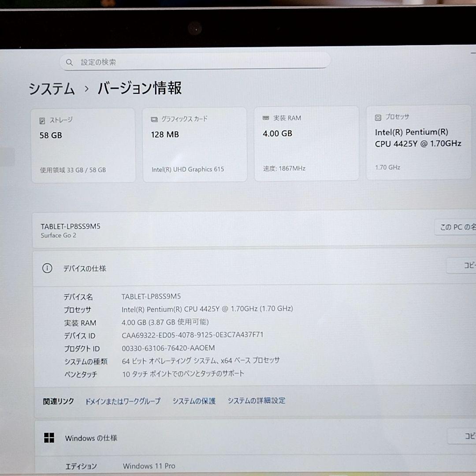Click the 実装 RAM memory icon
Viewport: 476px width, 476px height.
[265, 118]
